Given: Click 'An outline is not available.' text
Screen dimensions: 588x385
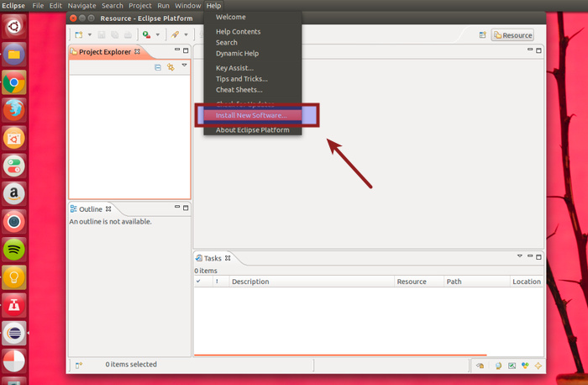Looking at the screenshot, I should 110,222.
